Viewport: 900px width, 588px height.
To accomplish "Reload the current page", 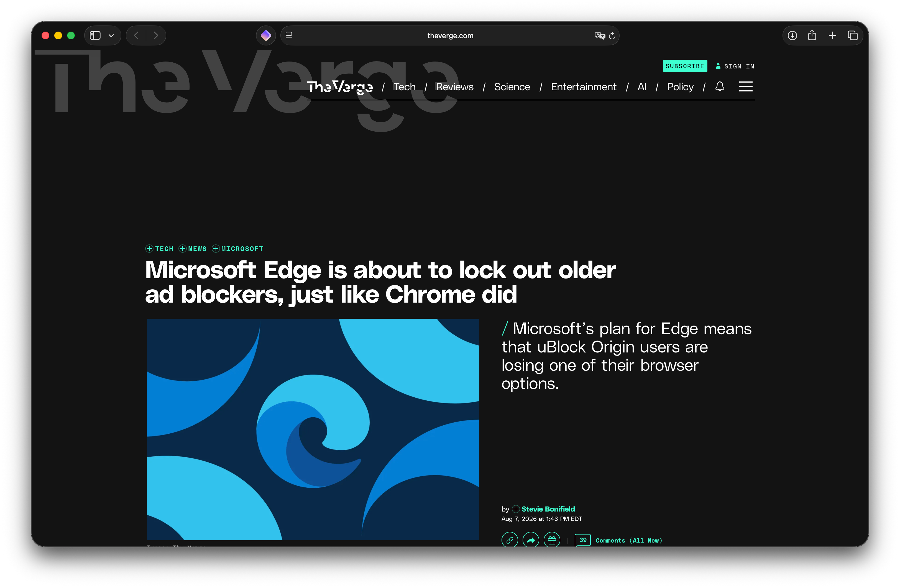I will pos(612,35).
